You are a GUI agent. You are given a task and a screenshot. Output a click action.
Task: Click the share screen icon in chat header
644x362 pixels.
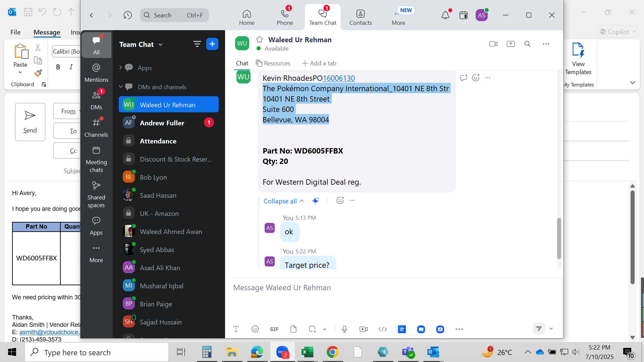511,44
